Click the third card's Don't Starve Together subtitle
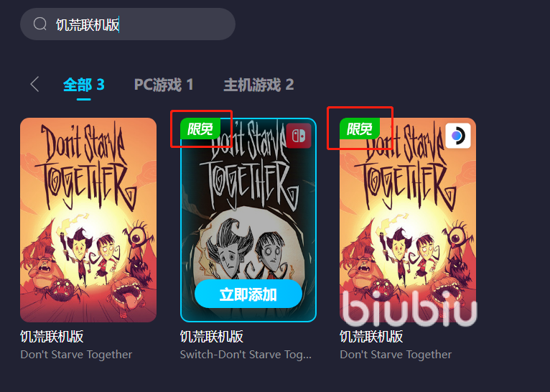 coord(396,355)
